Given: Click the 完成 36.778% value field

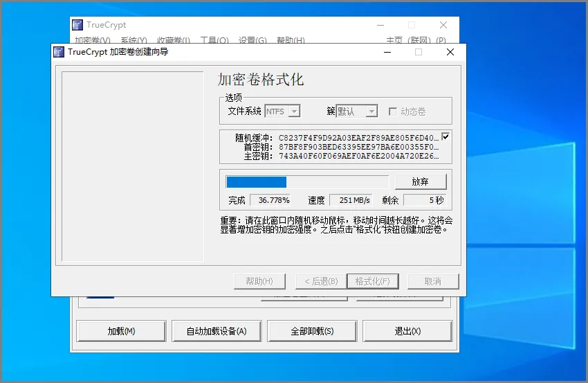Looking at the screenshot, I should 270,200.
